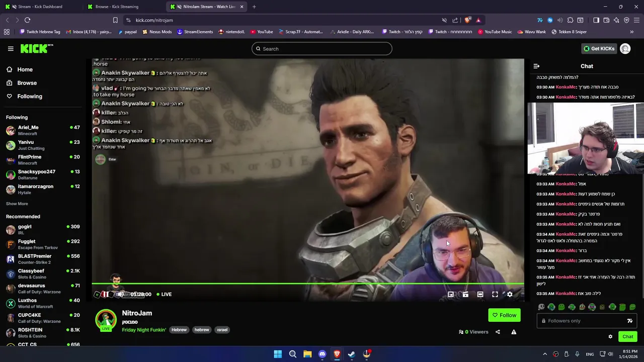Switch to Browse - Kick Streaming tab
Image resolution: width=644 pixels, height=362 pixels.
[x=117, y=7]
